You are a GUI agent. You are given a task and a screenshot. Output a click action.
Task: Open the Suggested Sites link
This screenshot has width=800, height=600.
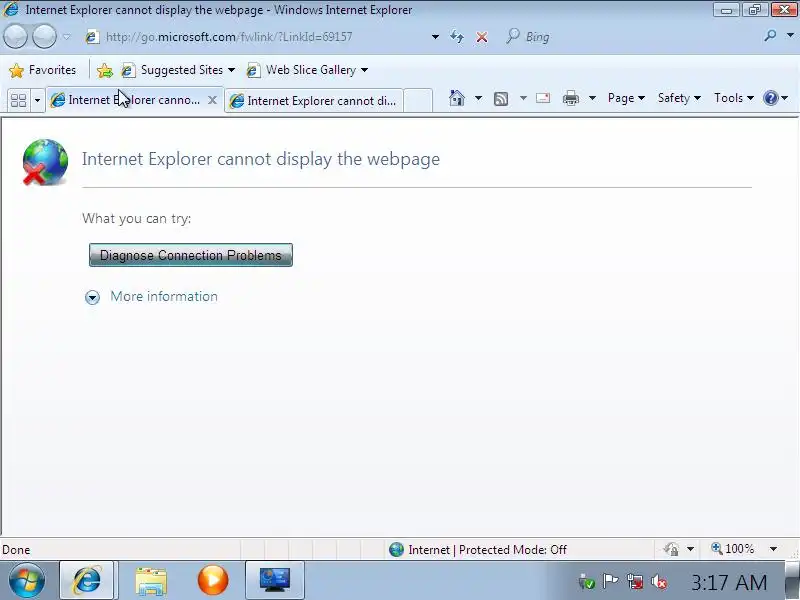point(178,70)
